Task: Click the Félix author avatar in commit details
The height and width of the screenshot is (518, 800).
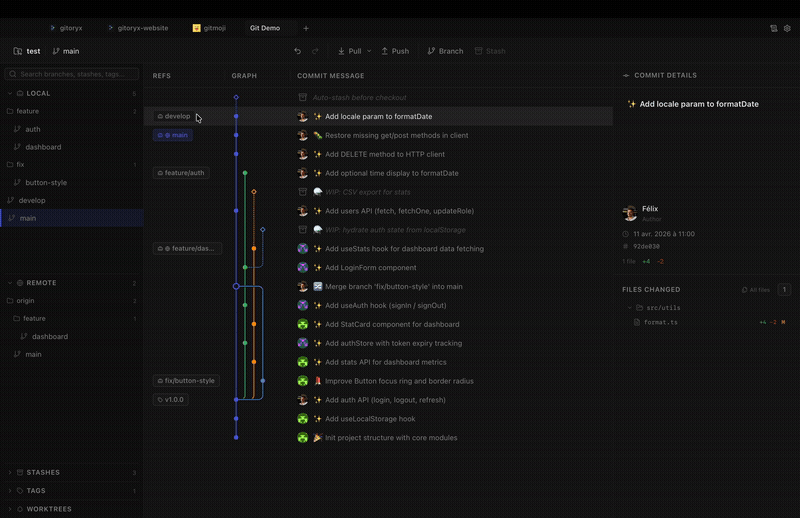Action: pyautogui.click(x=630, y=213)
